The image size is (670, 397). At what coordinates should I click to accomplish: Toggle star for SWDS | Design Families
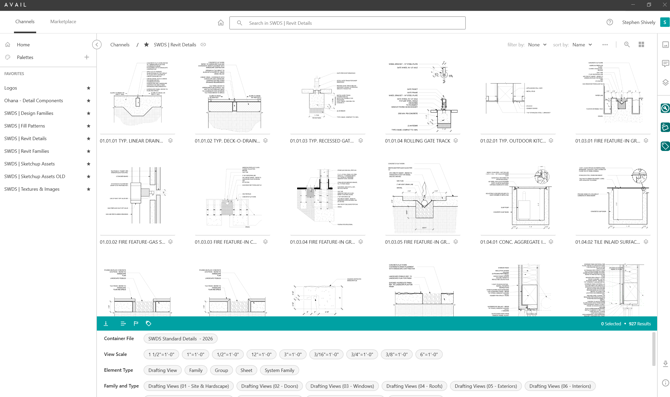coord(88,113)
